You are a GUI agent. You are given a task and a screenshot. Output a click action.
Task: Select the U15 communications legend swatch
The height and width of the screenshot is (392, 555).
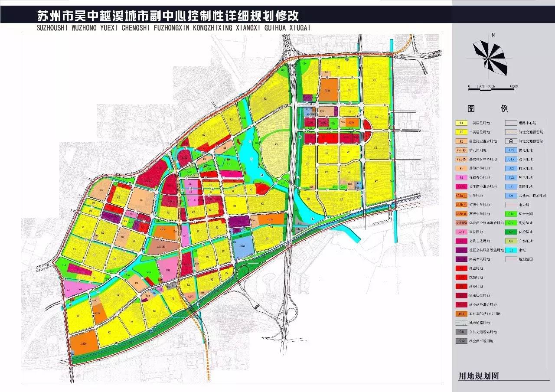[x=511, y=159]
